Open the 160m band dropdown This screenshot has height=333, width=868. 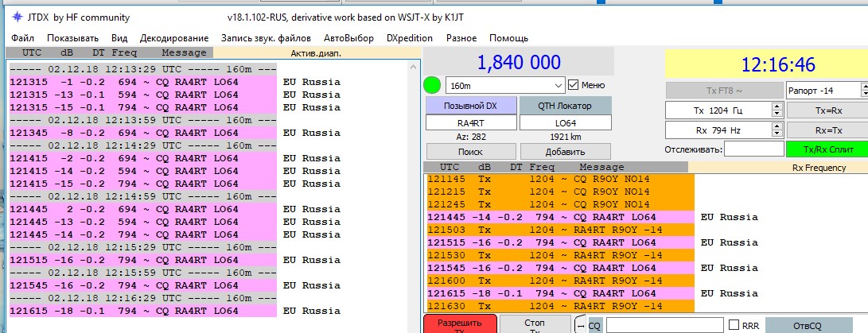tap(504, 85)
